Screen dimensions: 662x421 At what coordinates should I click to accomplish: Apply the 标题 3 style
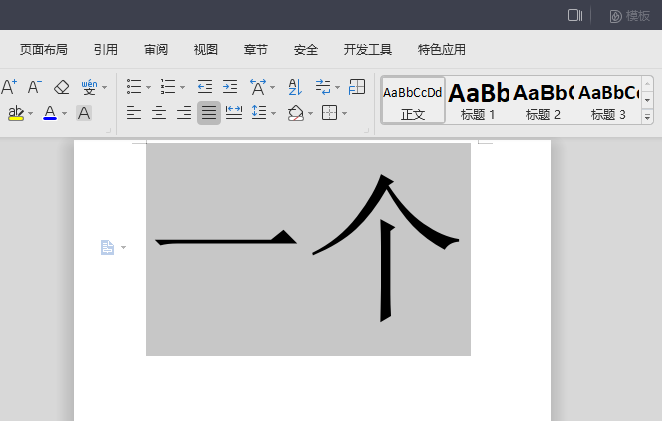(608, 100)
